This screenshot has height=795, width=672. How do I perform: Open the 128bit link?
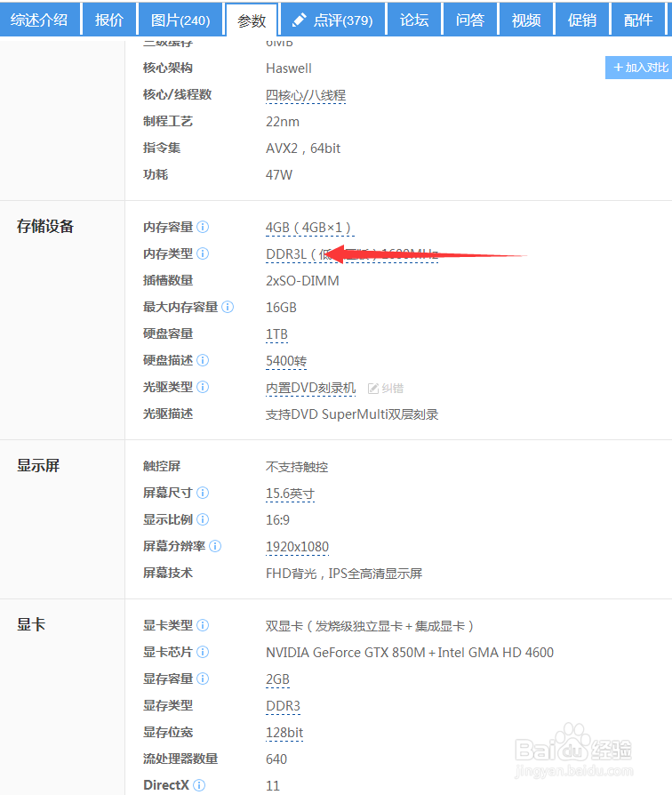[284, 733]
